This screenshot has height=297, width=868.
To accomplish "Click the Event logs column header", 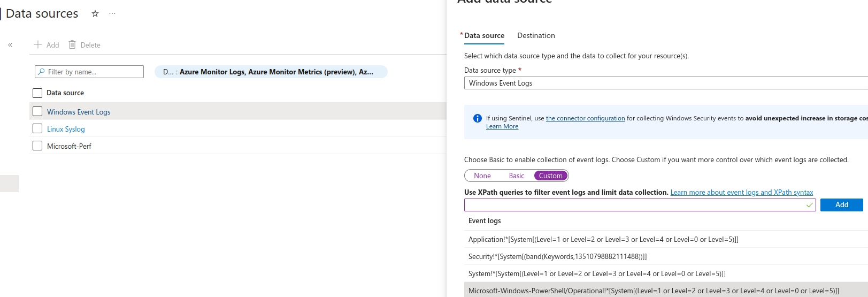I will pos(485,220).
